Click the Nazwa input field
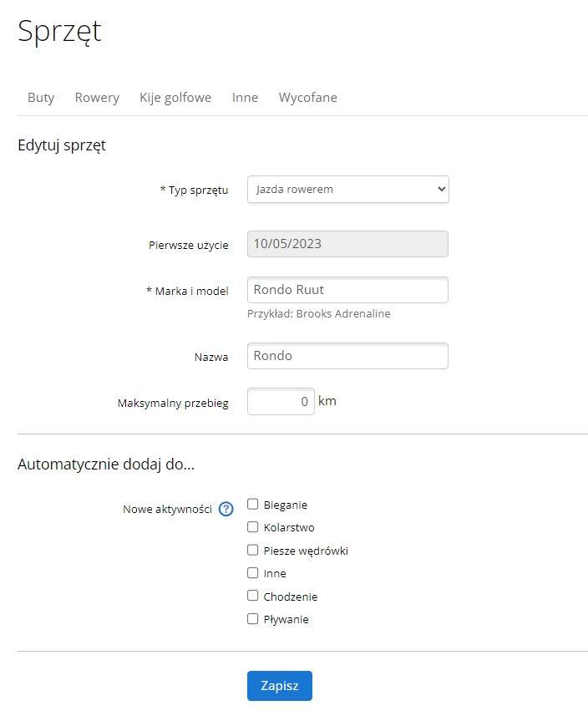 tap(347, 356)
